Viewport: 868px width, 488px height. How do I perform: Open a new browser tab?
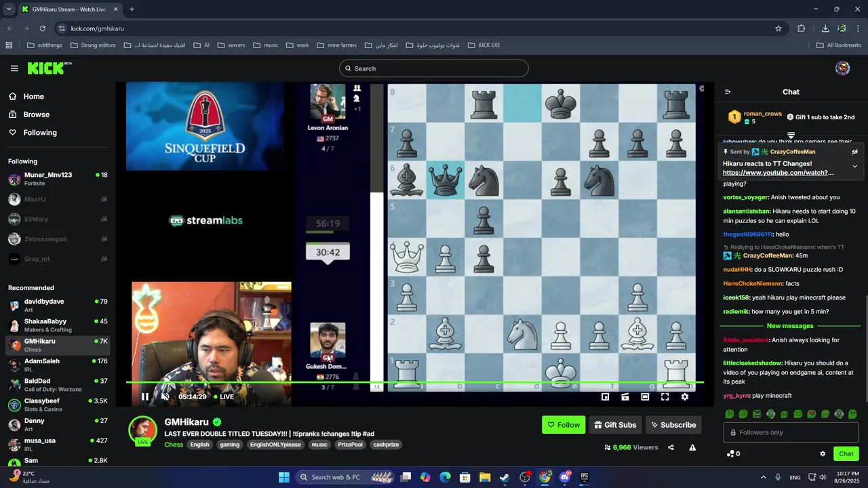(132, 9)
